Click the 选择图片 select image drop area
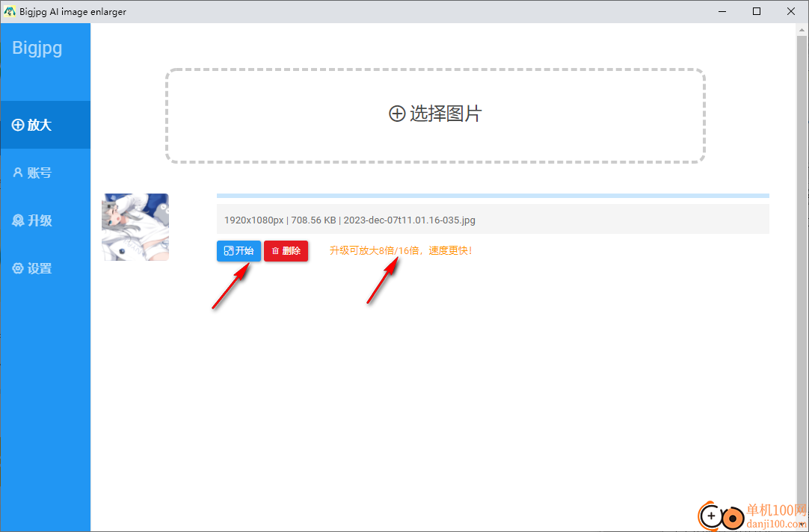This screenshot has width=809, height=532. click(435, 116)
